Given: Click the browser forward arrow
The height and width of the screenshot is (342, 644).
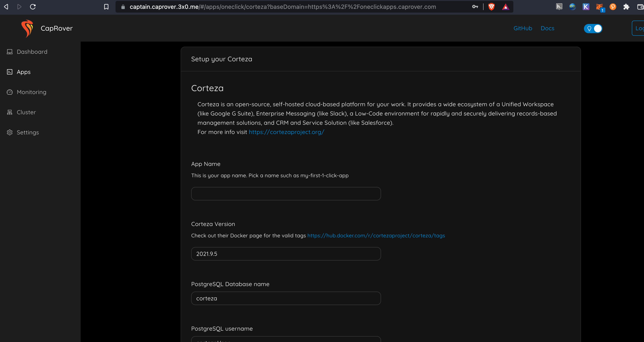Looking at the screenshot, I should click(19, 7).
